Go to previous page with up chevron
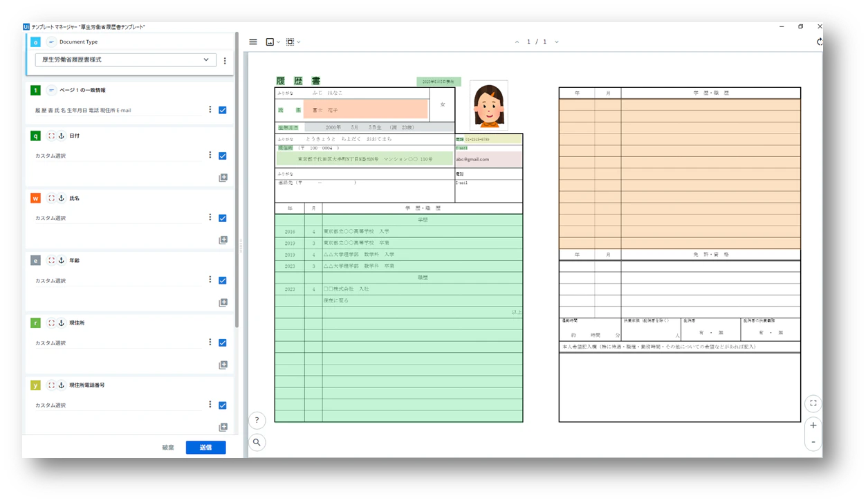This screenshot has height=503, width=868. coord(517,42)
